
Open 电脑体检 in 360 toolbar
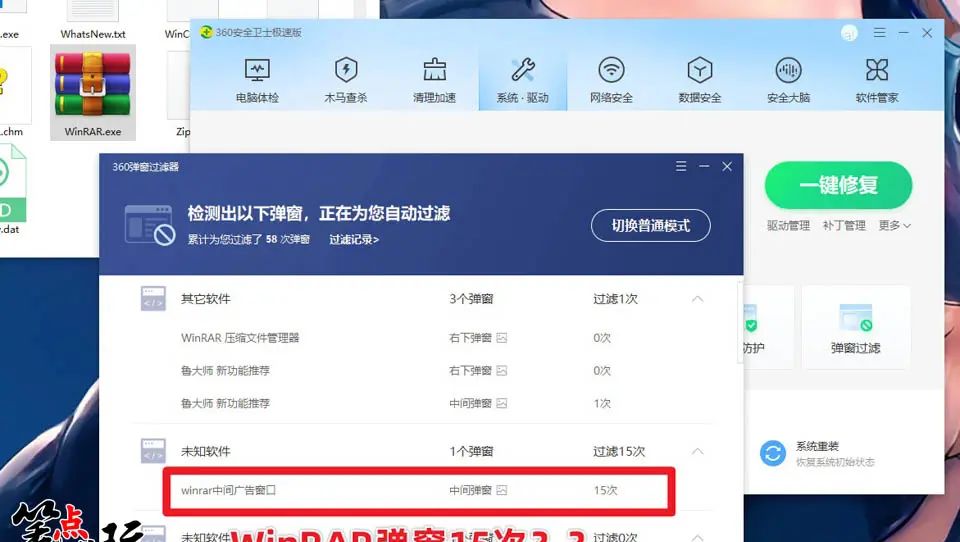tap(257, 80)
